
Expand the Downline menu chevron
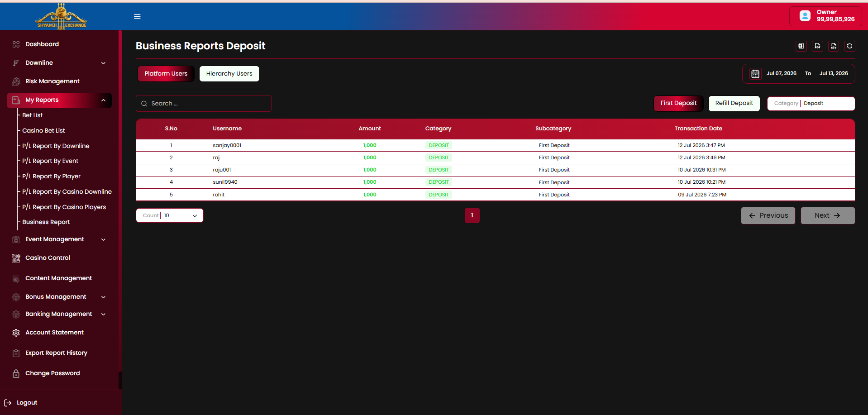point(103,63)
